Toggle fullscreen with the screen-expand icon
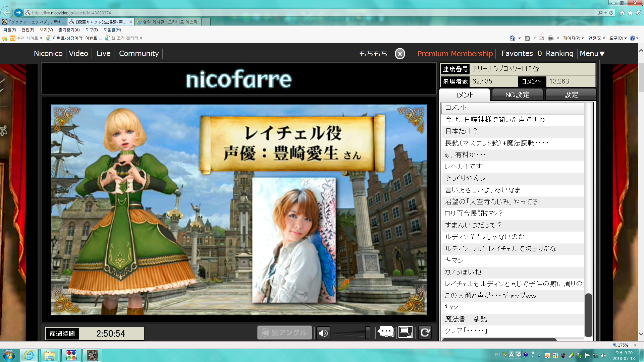This screenshot has height=362, width=644. tap(405, 332)
